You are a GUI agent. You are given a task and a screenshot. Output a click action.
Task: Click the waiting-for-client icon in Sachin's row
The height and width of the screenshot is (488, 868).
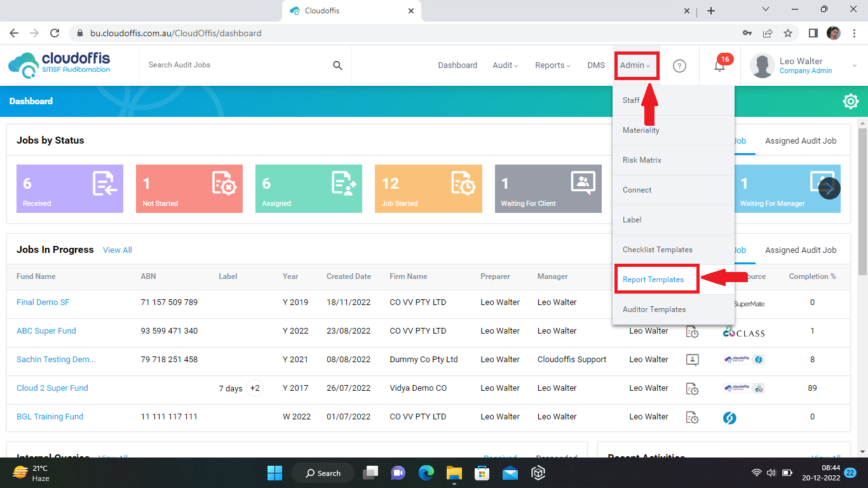click(x=692, y=360)
